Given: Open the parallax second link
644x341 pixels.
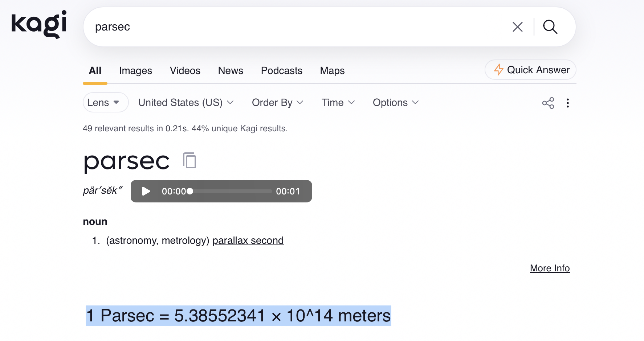Looking at the screenshot, I should point(248,241).
